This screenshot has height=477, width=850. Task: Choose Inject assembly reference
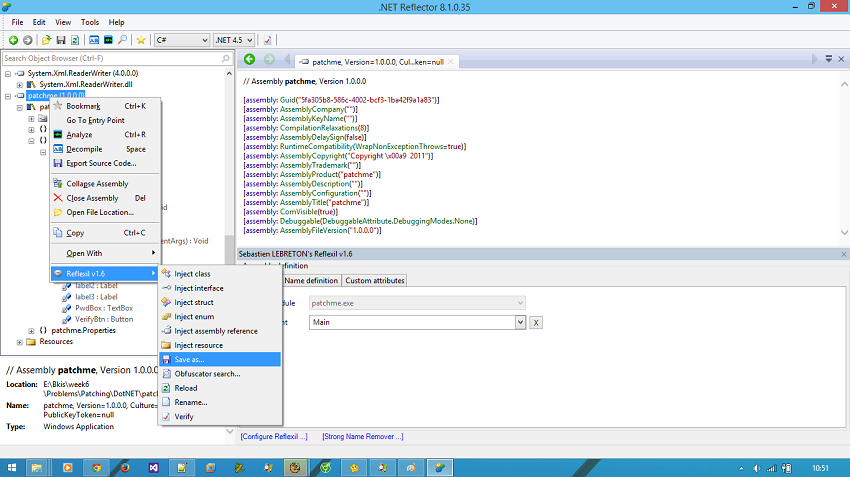(x=220, y=331)
